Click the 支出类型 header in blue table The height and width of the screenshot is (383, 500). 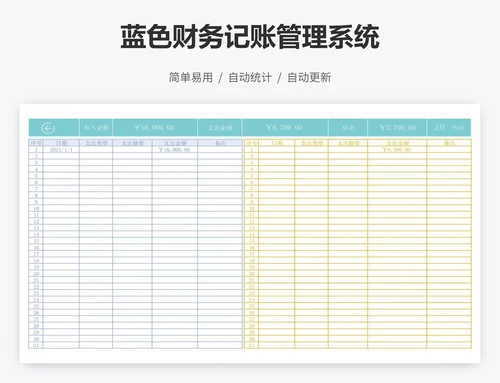click(96, 143)
